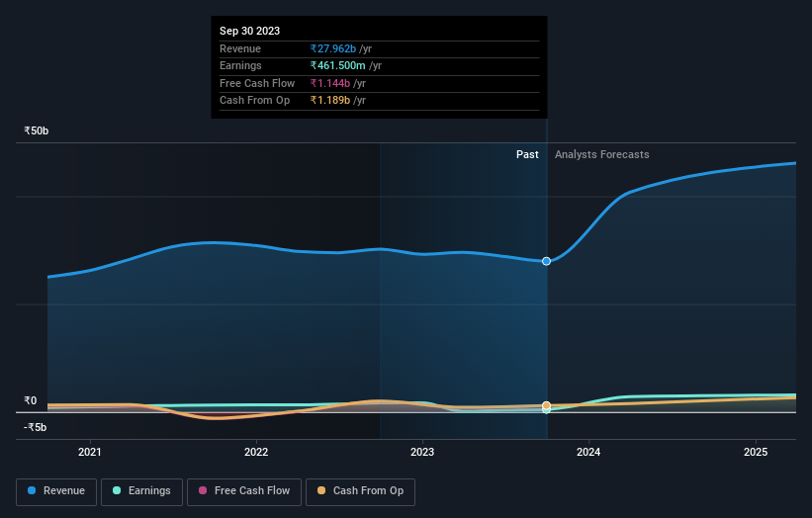Click the ₹27.962b revenue value in tooltip
This screenshot has width=812, height=518.
point(333,48)
